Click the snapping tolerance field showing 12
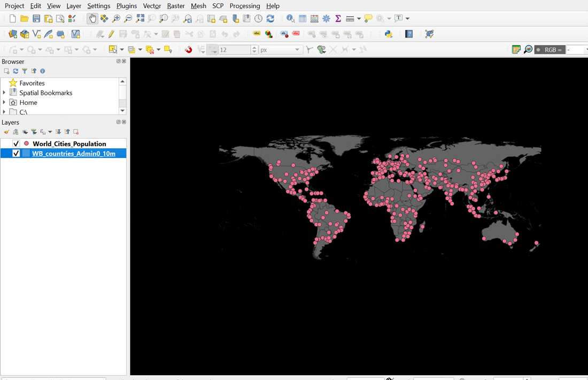This screenshot has width=588, height=380. pos(234,50)
